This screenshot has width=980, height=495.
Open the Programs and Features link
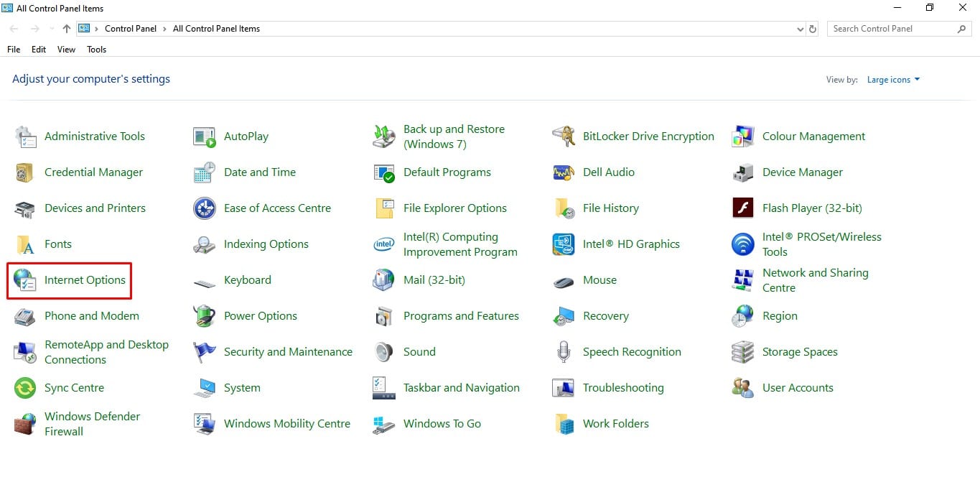point(461,316)
